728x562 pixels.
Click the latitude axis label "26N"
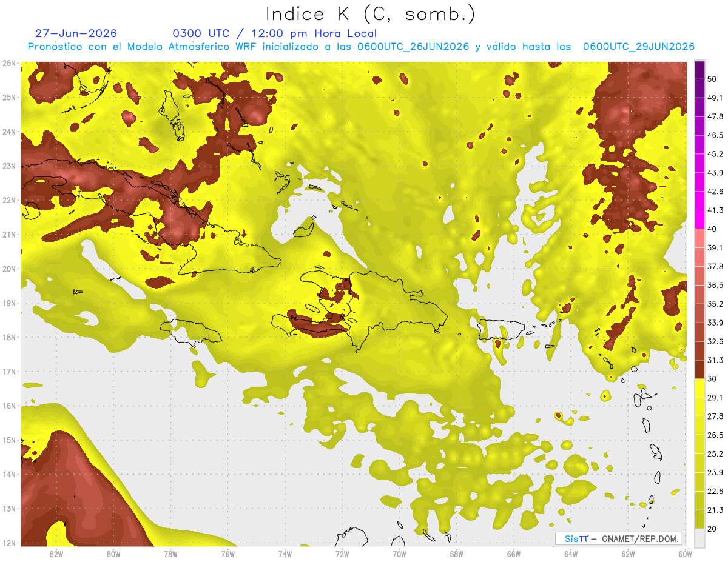pyautogui.click(x=9, y=63)
